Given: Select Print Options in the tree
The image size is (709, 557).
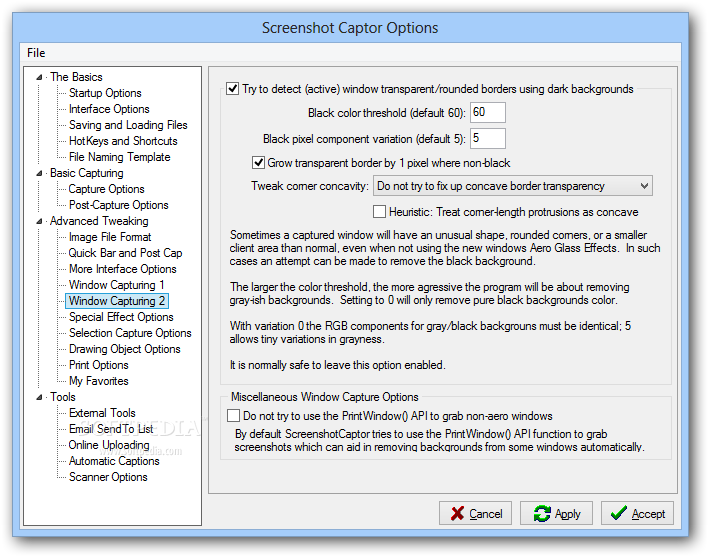Looking at the screenshot, I should coord(99,365).
